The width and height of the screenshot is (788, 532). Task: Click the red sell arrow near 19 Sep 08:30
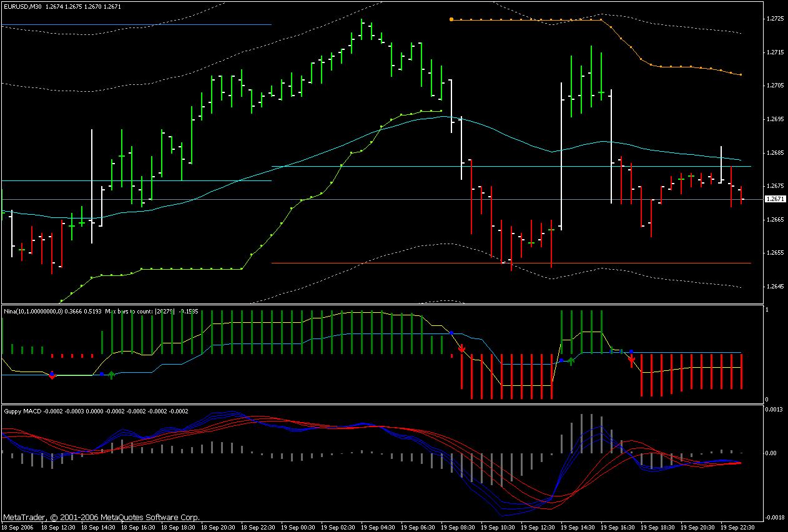[462, 348]
